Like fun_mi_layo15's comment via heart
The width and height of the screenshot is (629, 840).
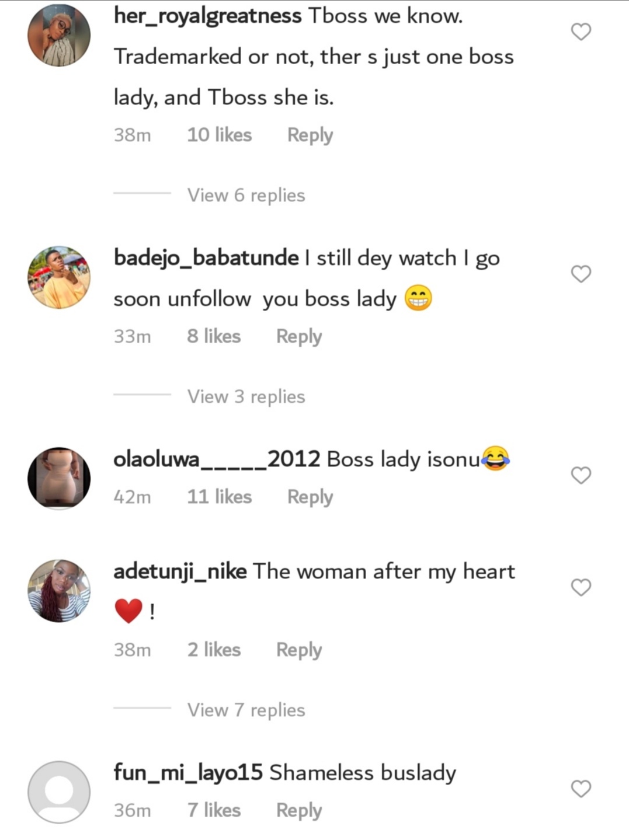581,789
